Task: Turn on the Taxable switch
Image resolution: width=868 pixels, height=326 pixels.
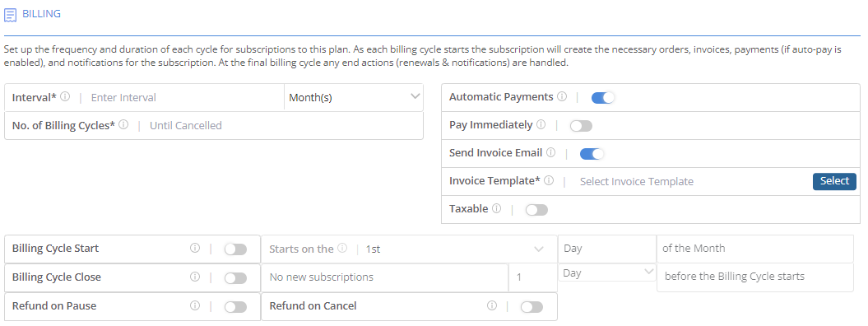Action: point(536,210)
